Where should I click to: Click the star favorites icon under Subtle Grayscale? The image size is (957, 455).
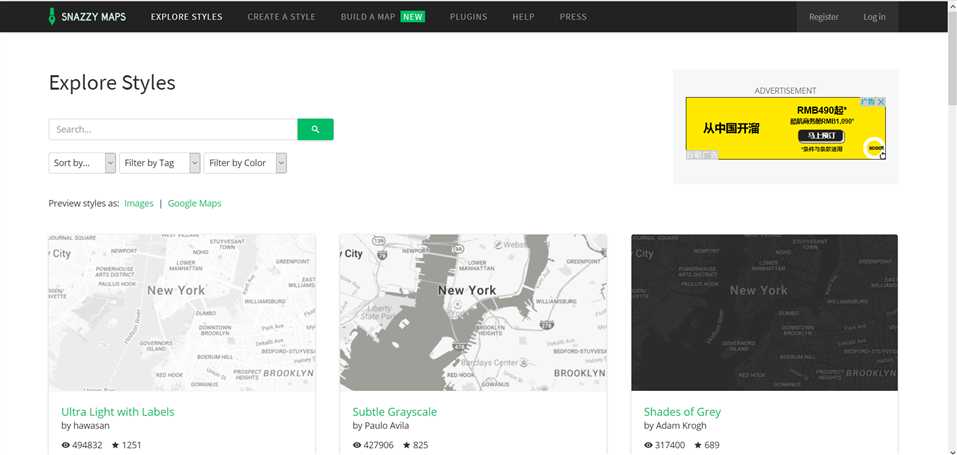(406, 445)
